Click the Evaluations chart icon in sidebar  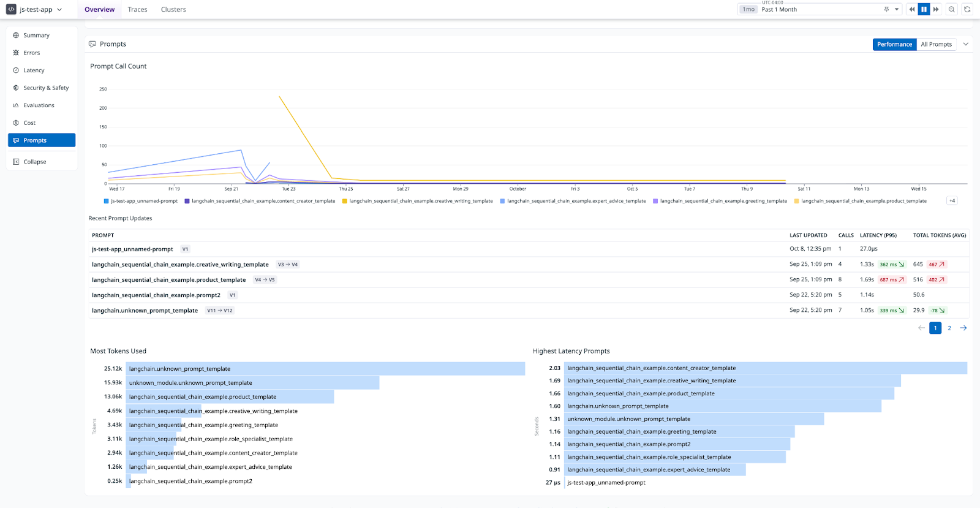tap(16, 105)
